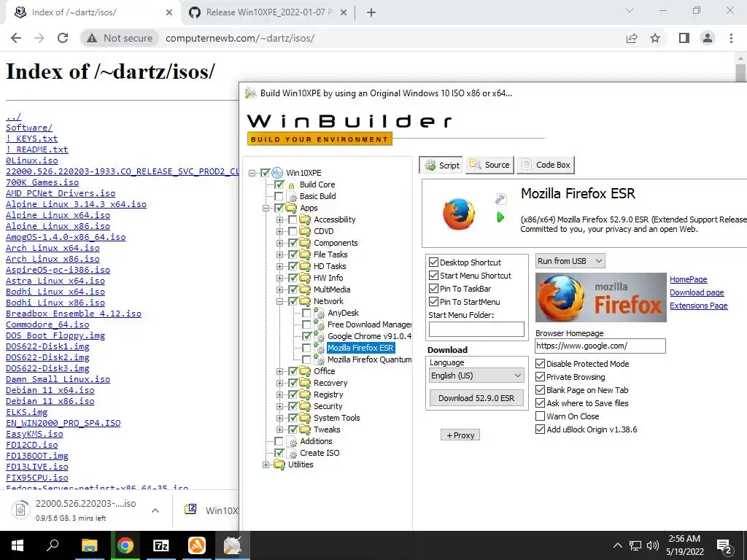Click the Utilities folder icon
This screenshot has width=747, height=560.
tap(279, 464)
